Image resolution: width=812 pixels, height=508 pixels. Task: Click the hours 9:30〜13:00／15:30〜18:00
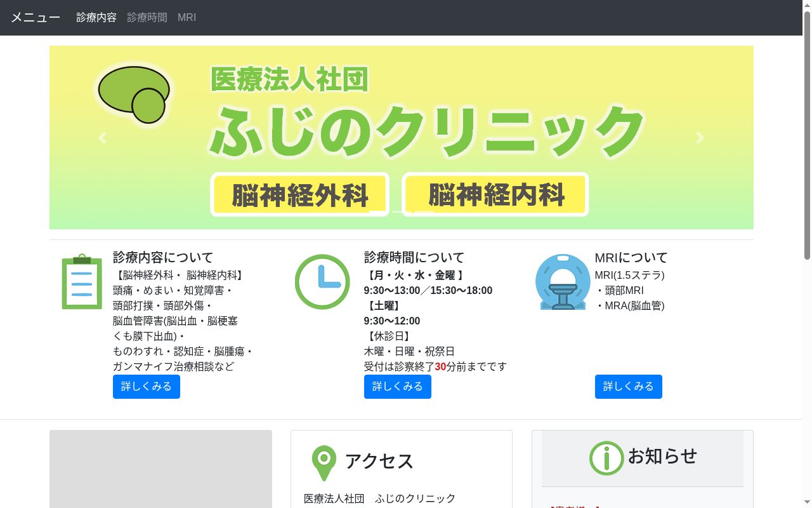pos(428,291)
